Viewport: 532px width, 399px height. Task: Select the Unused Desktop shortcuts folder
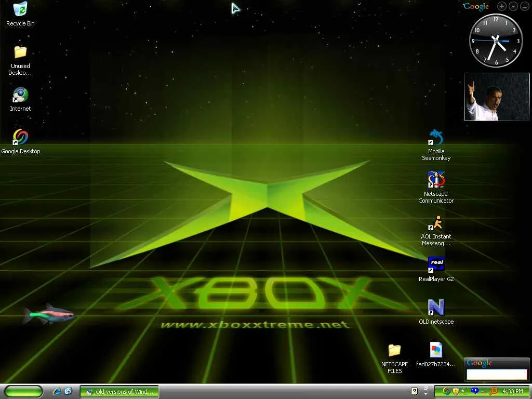20,60
